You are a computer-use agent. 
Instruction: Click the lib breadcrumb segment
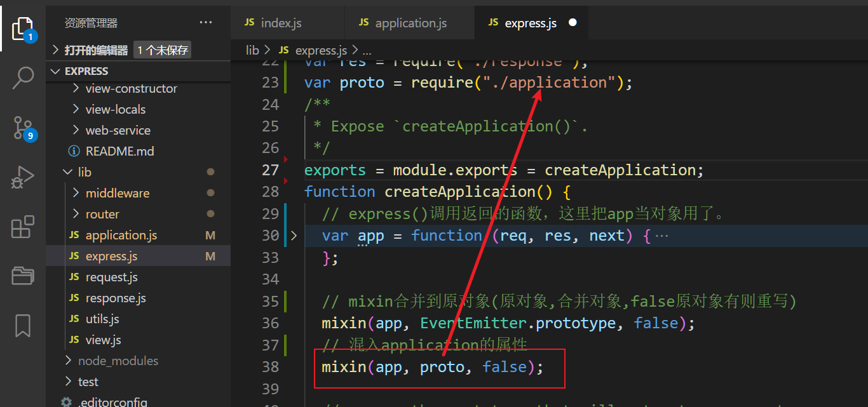click(252, 50)
